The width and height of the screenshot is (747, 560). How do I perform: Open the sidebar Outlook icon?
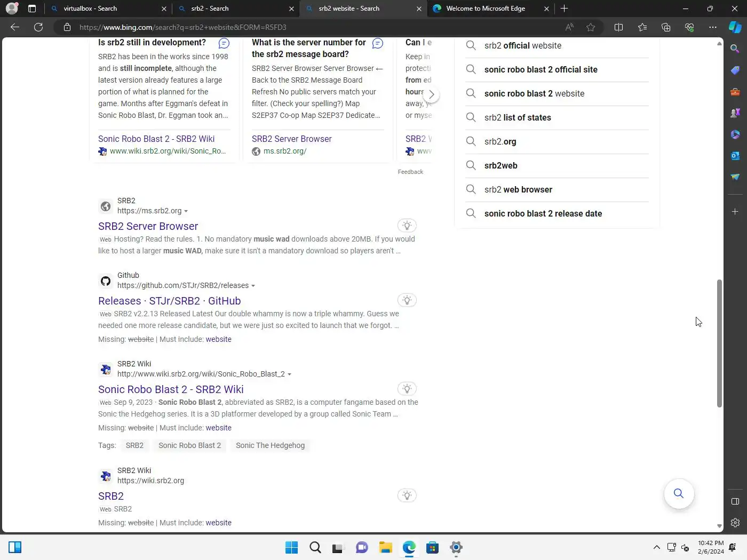tap(735, 156)
